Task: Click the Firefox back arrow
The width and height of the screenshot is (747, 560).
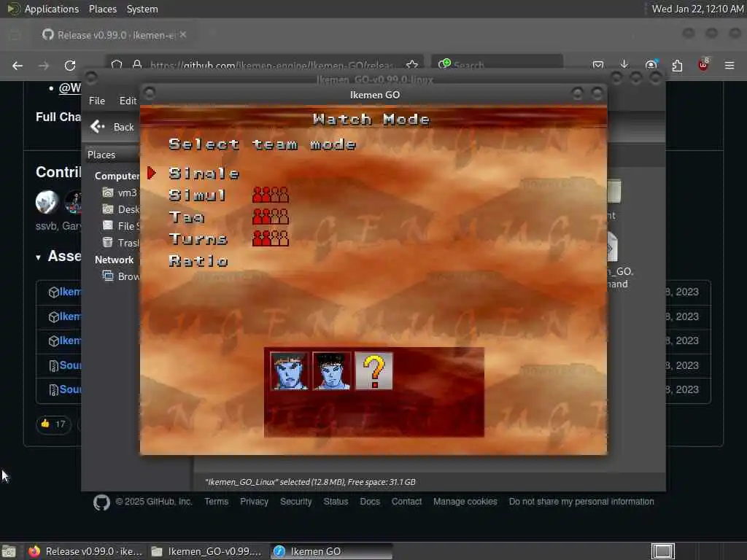Action: (18, 66)
